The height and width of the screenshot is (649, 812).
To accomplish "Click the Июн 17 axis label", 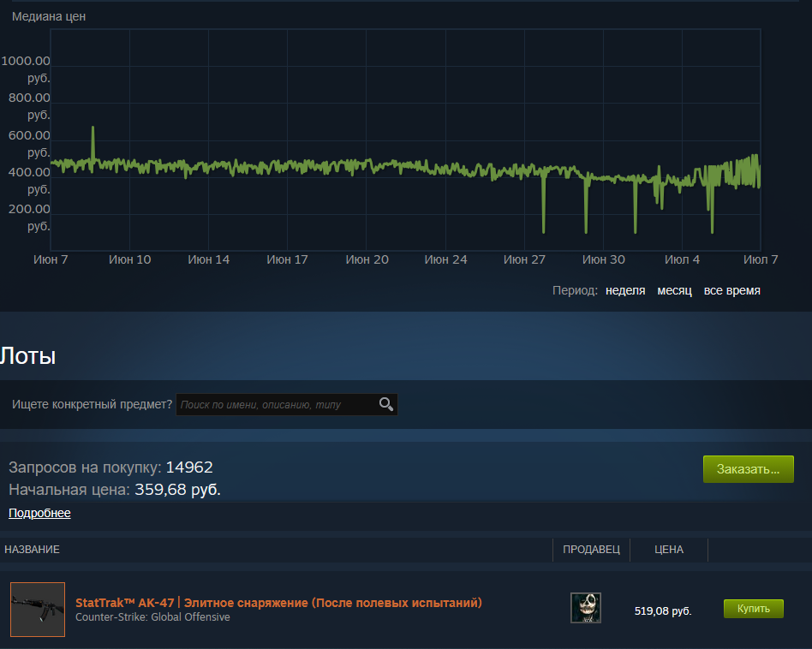I will coord(288,259).
